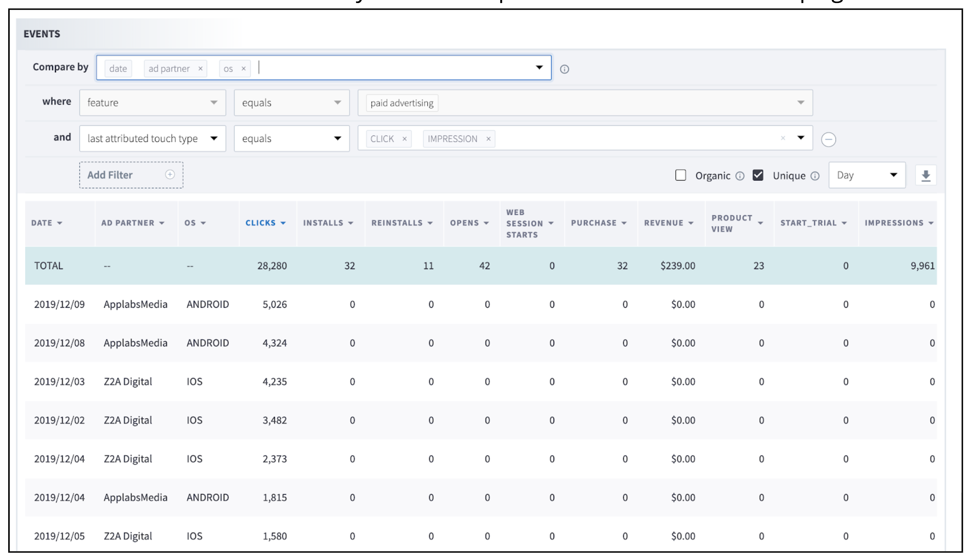Viewport: 970px width, 560px height.
Task: Open the 'paid advertising' value dropdown
Action: coord(800,103)
